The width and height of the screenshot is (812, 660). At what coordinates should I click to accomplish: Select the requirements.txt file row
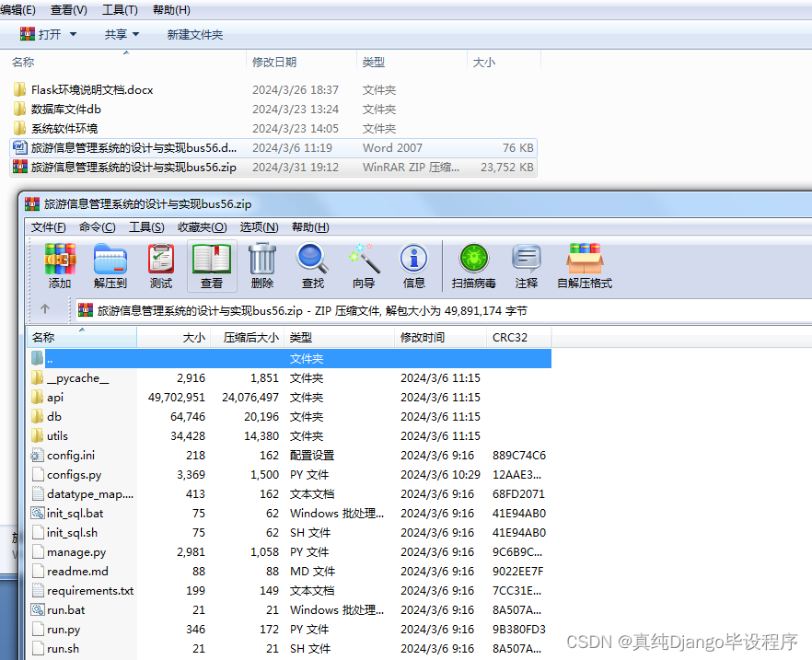pyautogui.click(x=290, y=591)
